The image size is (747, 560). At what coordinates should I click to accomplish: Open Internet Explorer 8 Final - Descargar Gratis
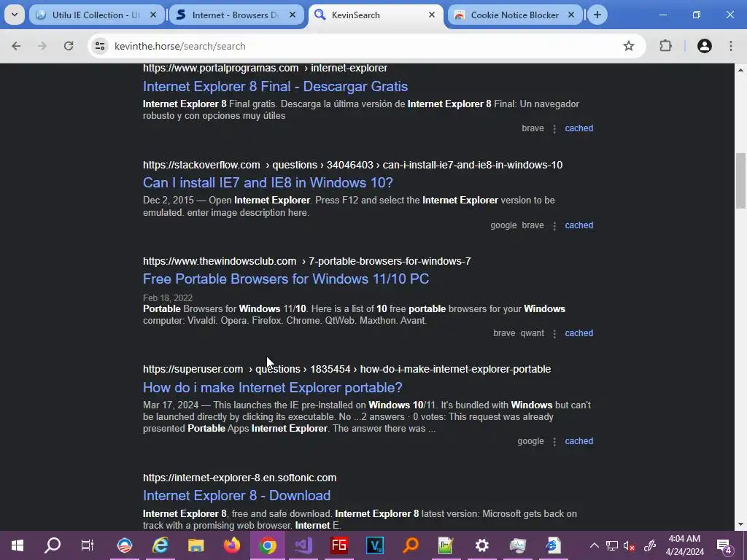pos(275,86)
